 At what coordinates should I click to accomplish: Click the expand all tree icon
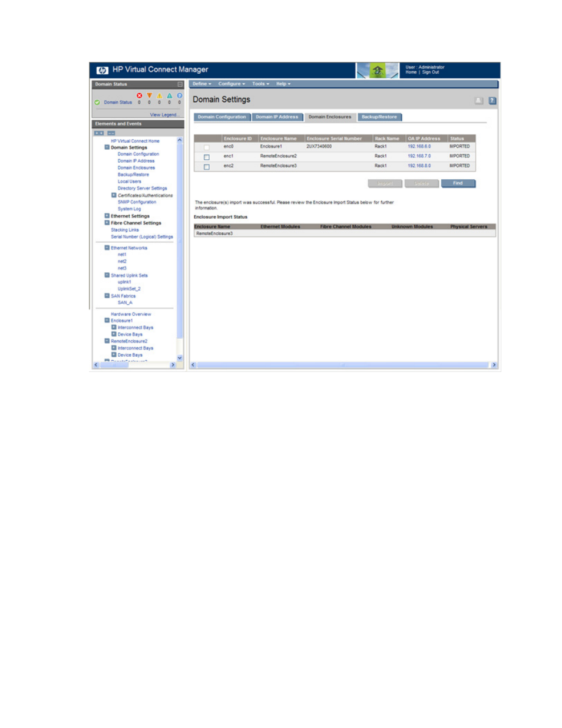(x=99, y=133)
